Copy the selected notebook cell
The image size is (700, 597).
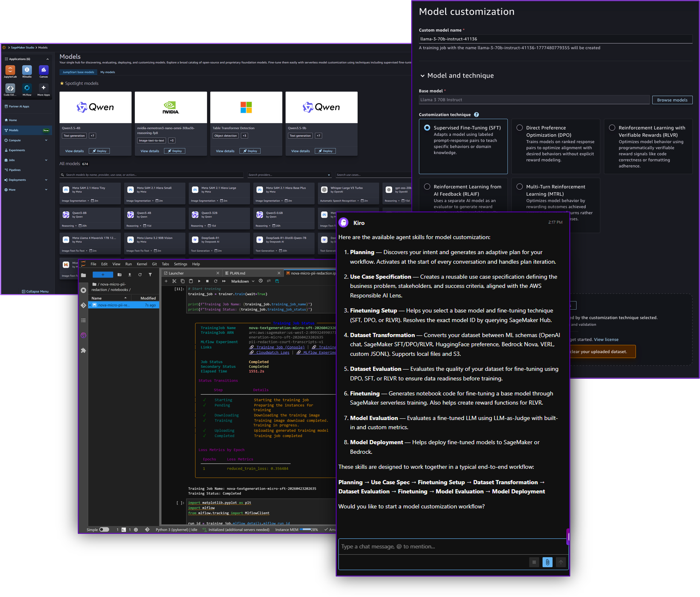tap(182, 281)
